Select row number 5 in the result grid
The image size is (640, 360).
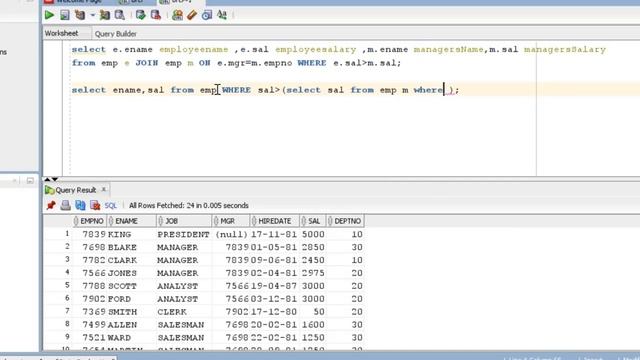(67, 285)
